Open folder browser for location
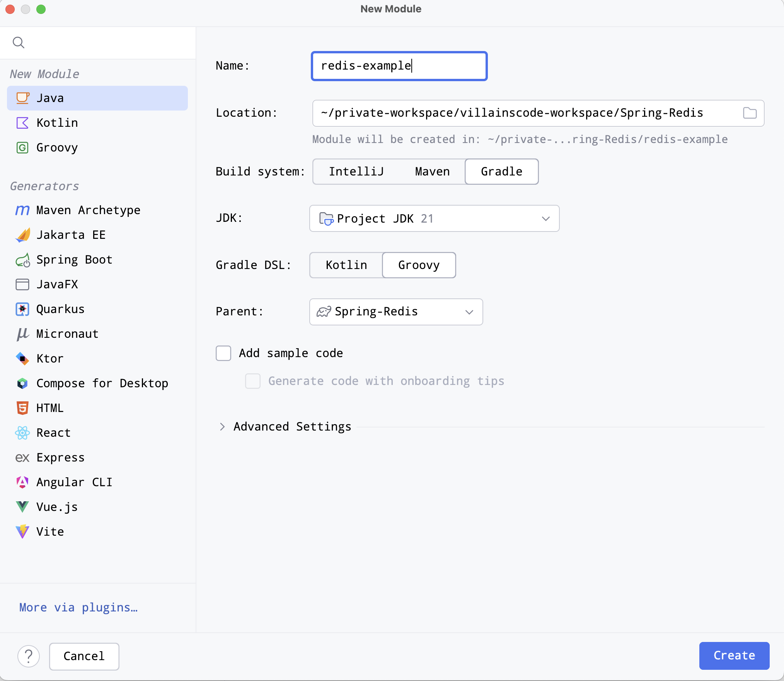This screenshot has height=681, width=784. click(750, 112)
